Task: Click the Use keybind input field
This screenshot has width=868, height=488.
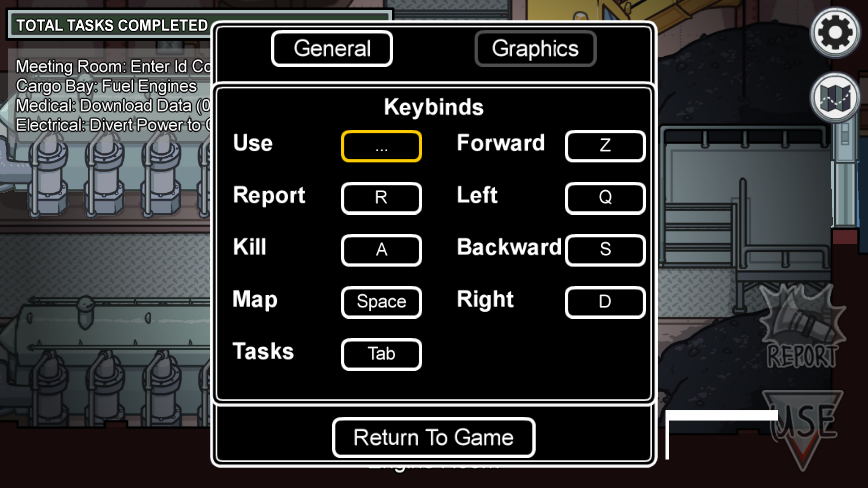Action: coord(381,145)
